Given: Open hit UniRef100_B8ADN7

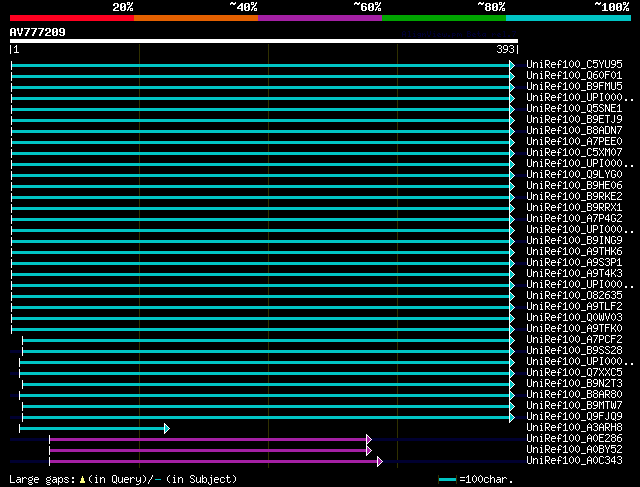Looking at the screenshot, I should (574, 131).
